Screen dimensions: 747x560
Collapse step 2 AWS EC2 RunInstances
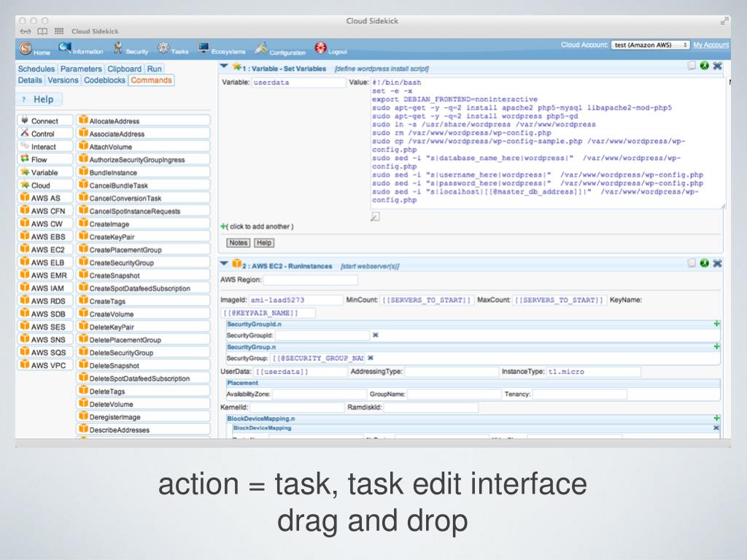pyautogui.click(x=224, y=263)
